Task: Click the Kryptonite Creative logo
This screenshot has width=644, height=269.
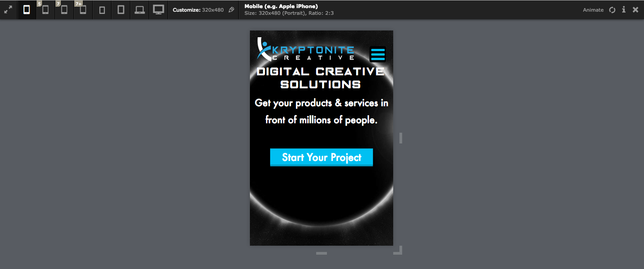Action: tap(305, 50)
